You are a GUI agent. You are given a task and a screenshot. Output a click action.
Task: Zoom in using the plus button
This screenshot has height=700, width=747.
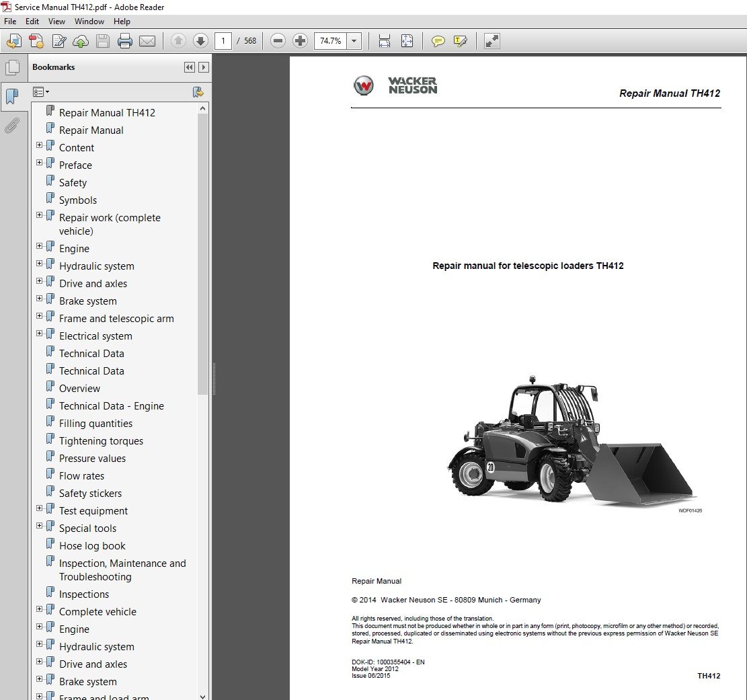[300, 41]
